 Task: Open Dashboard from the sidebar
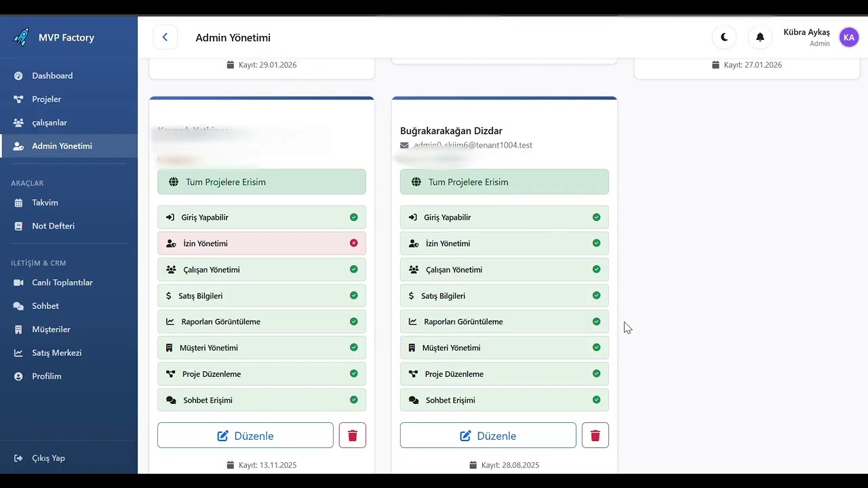point(52,75)
